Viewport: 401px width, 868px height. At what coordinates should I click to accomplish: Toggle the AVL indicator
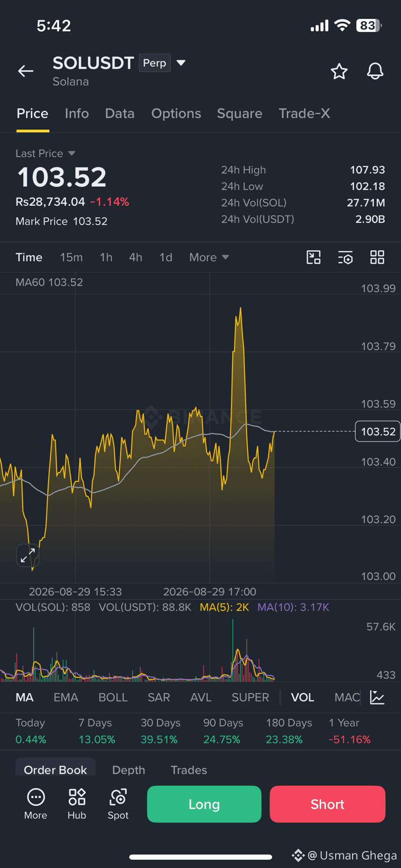click(201, 697)
